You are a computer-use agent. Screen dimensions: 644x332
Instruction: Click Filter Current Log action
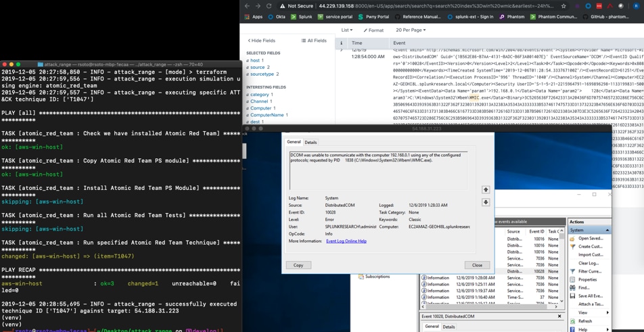pyautogui.click(x=590, y=271)
